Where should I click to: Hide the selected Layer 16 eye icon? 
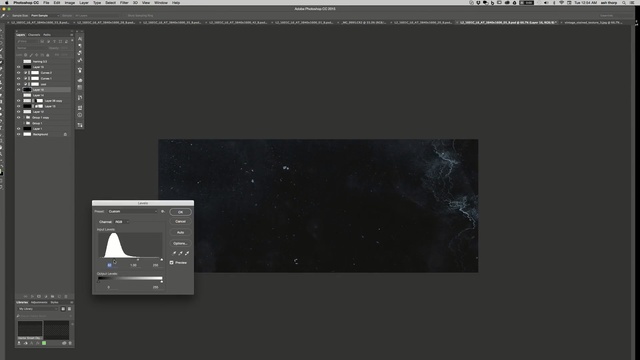click(18, 89)
